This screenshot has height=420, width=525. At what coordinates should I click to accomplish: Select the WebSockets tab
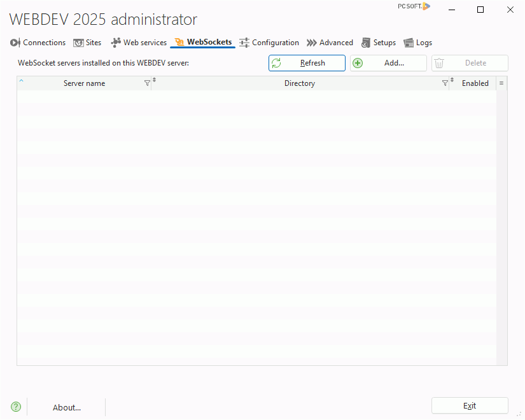coord(203,42)
